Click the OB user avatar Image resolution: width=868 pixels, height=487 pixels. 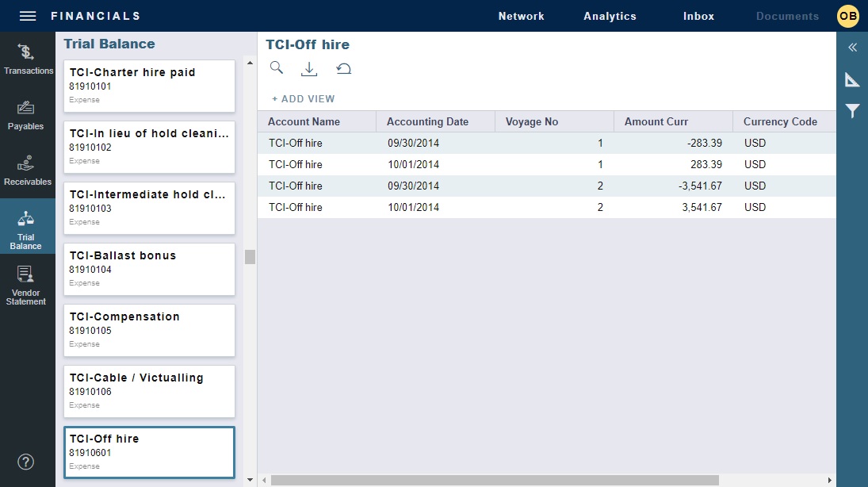(x=847, y=15)
